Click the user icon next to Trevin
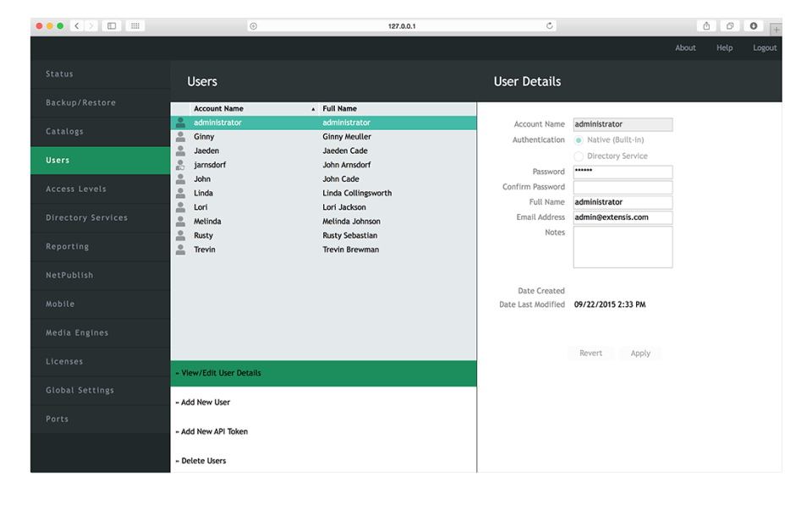This screenshot has height=515, width=812. (179, 249)
